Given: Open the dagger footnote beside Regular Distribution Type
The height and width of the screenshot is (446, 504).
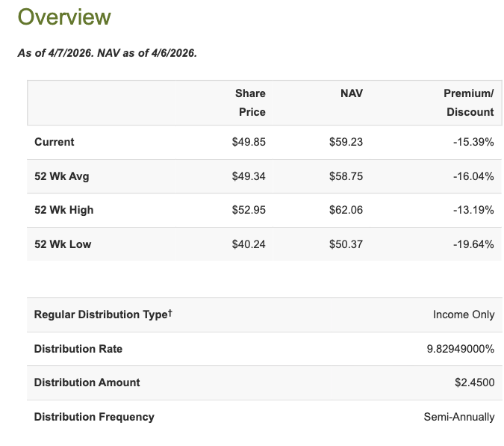Looking at the screenshot, I should click(169, 313).
